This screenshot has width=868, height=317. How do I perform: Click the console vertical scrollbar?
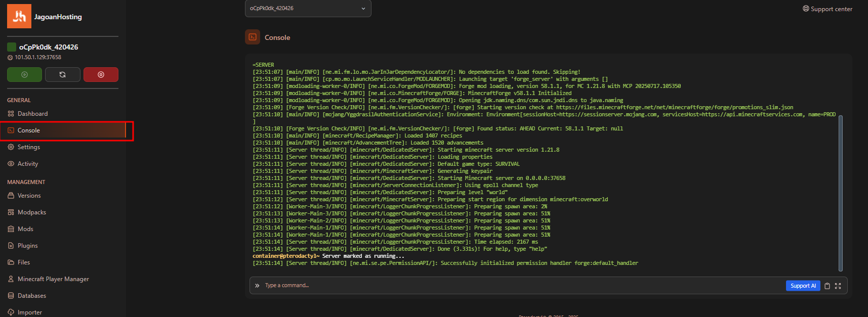[x=841, y=193]
